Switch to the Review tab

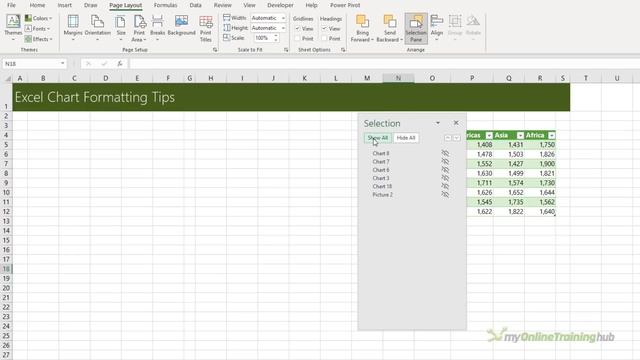click(x=222, y=5)
